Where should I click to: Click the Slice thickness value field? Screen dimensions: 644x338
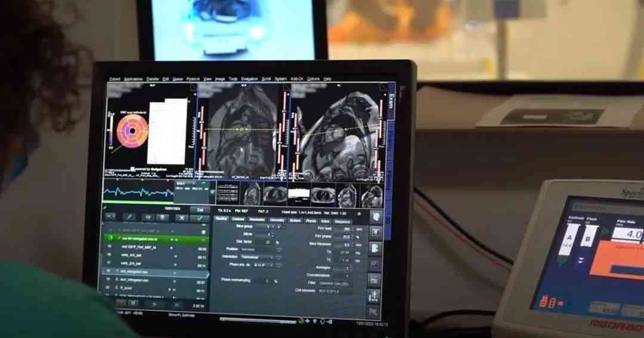click(343, 244)
